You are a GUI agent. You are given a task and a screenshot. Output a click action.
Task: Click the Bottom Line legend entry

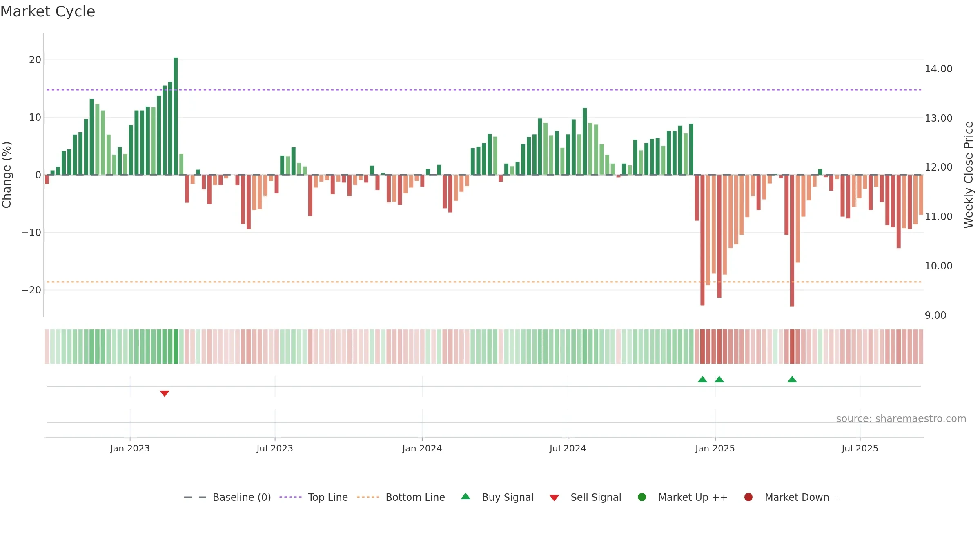[x=401, y=497]
